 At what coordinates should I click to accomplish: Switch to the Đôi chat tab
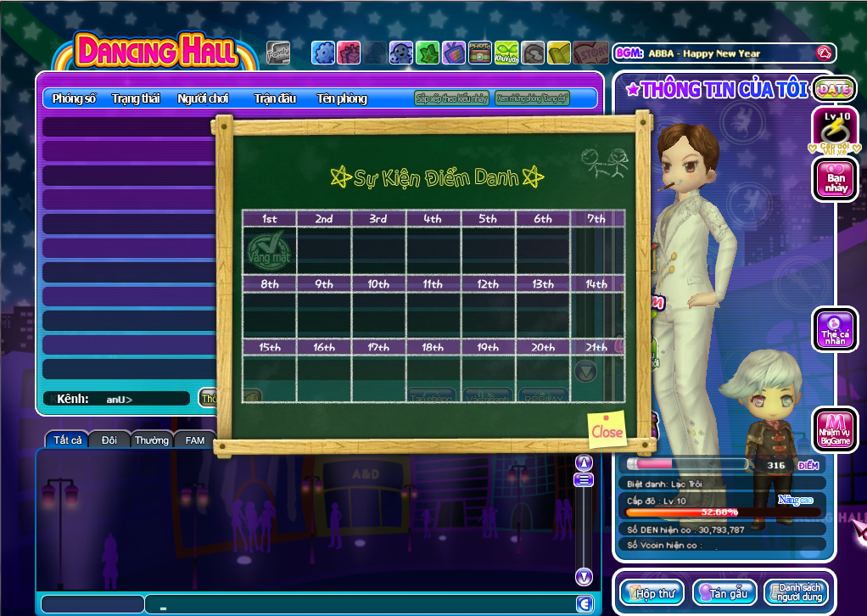109,440
